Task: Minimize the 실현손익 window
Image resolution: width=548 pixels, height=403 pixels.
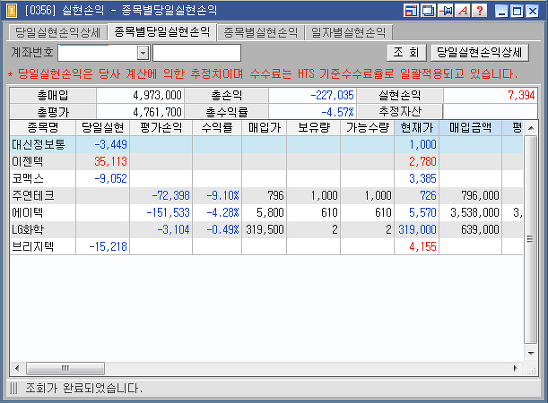Action: pyautogui.click(x=502, y=11)
